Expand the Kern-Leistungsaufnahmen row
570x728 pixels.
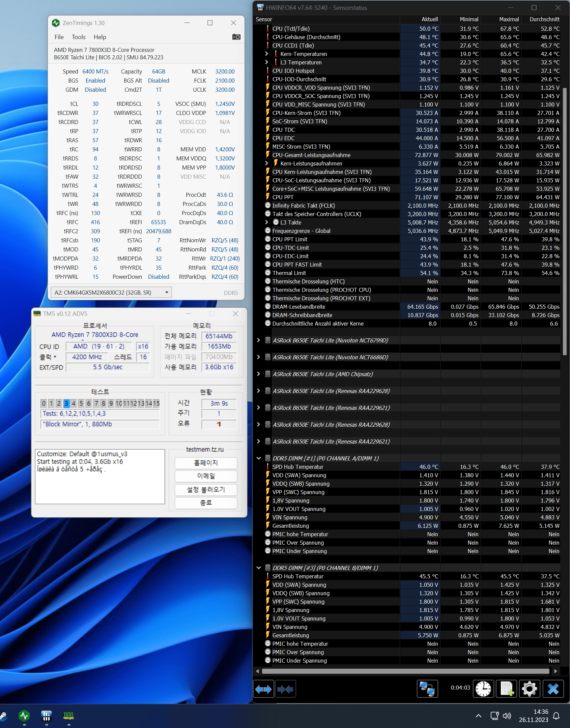click(267, 163)
